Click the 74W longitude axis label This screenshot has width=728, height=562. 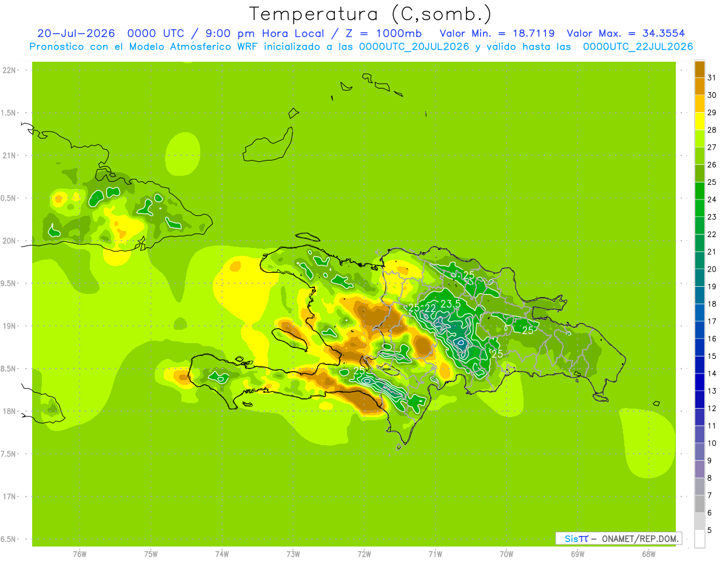[x=222, y=554]
